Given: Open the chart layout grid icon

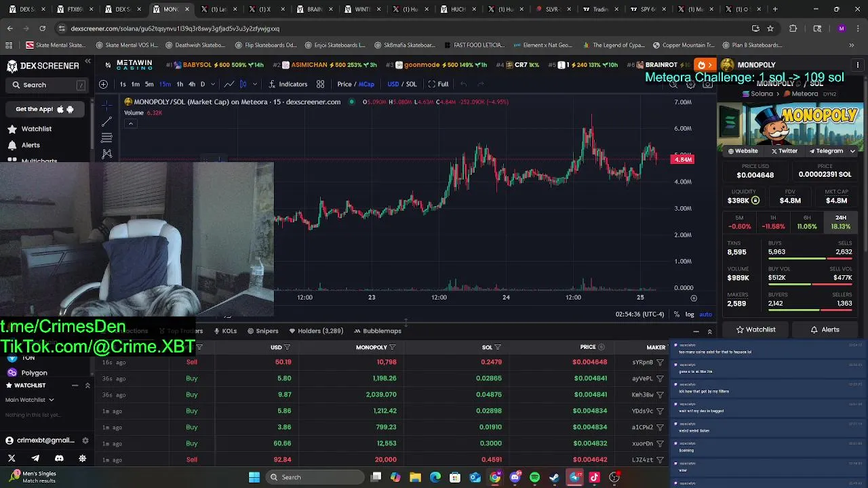Looking at the screenshot, I should point(320,84).
